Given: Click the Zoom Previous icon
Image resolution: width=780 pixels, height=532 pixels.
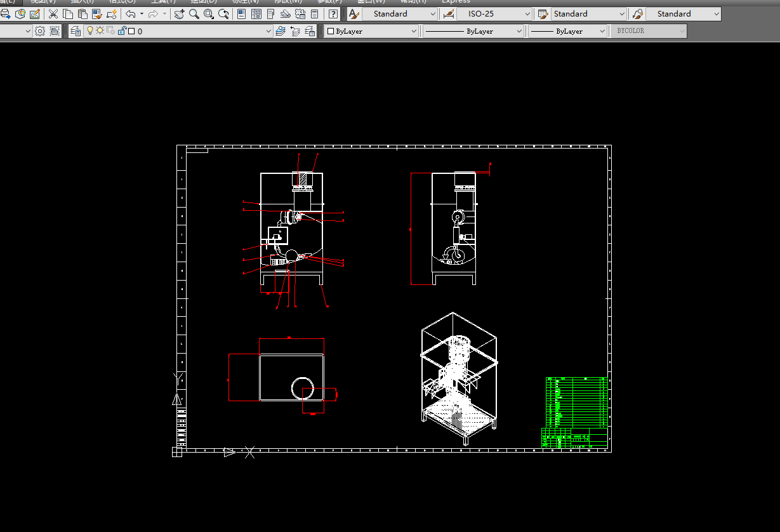Looking at the screenshot, I should click(223, 14).
